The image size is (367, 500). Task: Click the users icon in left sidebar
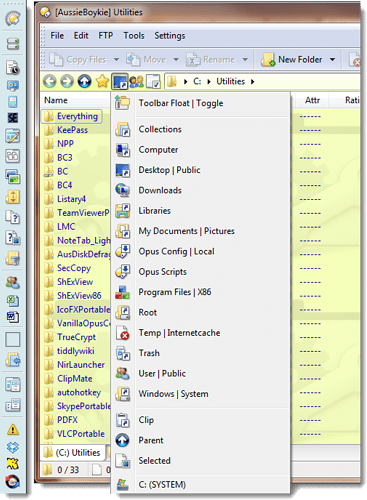click(13, 283)
